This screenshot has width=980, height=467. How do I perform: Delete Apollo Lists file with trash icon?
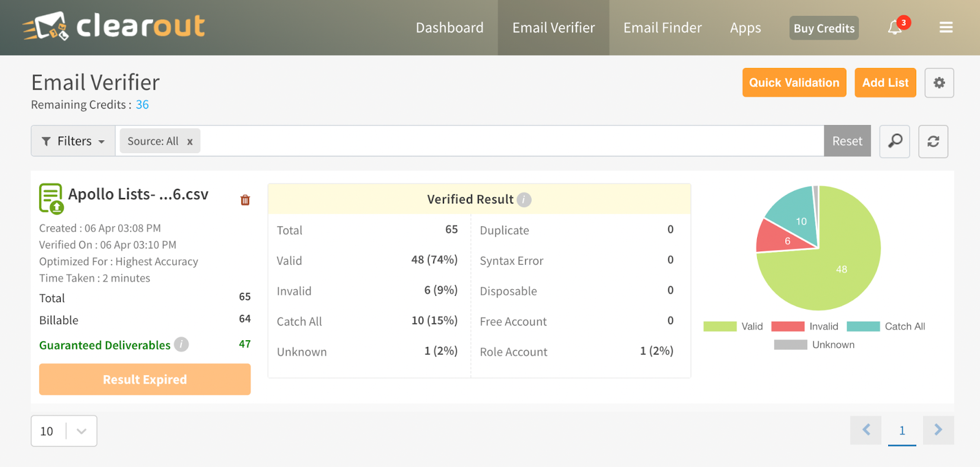coord(245,200)
